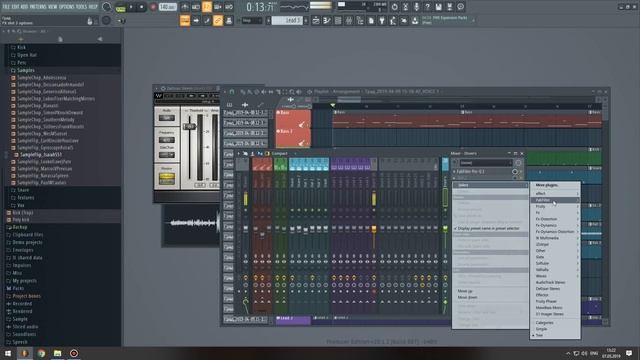Click the play button in transport

coord(131,7)
